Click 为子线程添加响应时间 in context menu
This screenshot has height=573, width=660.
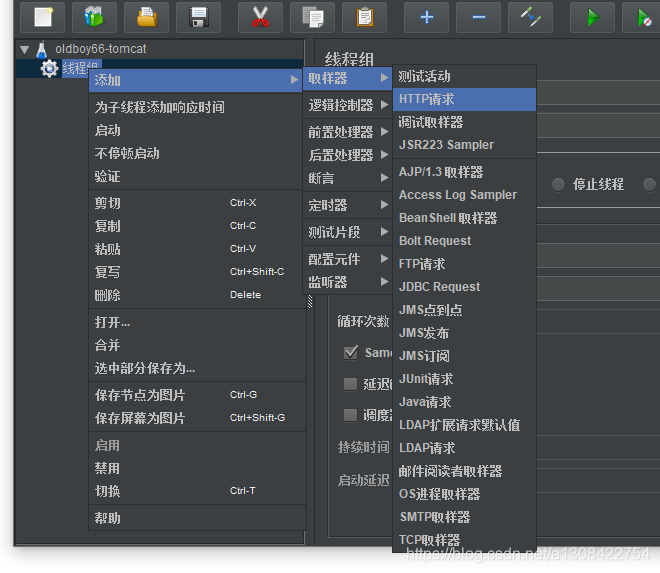(x=197, y=107)
